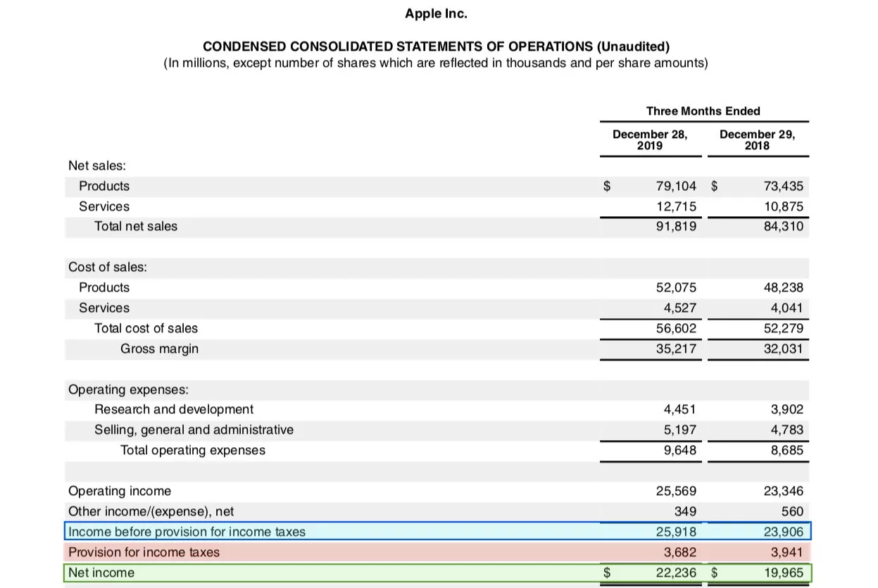The image size is (878, 588).
Task: Click Services net sales value 10,875
Action: click(783, 206)
